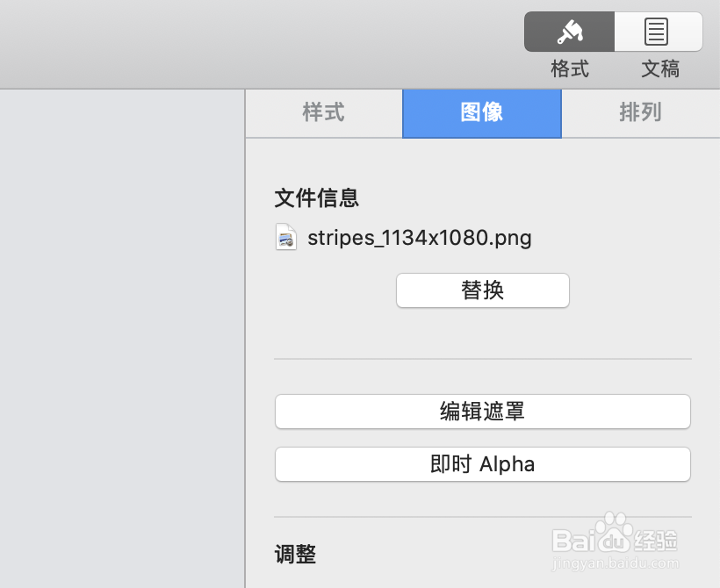Select the small image file icon under 文件信息
This screenshot has height=588, width=720.
(285, 237)
